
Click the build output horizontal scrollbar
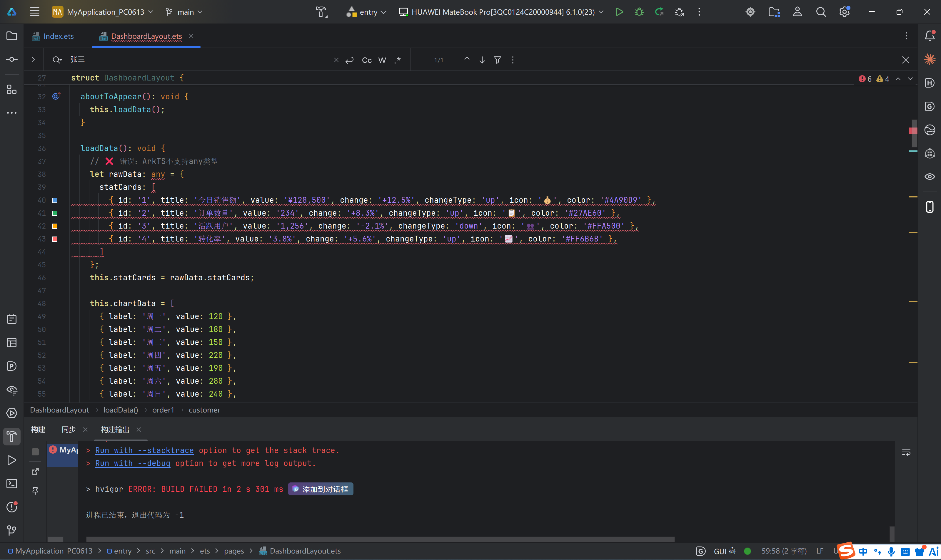[x=380, y=539]
